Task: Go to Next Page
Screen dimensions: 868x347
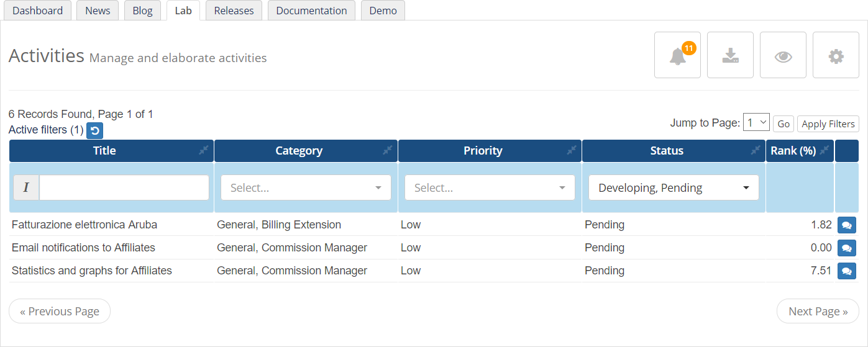Action: pos(818,311)
